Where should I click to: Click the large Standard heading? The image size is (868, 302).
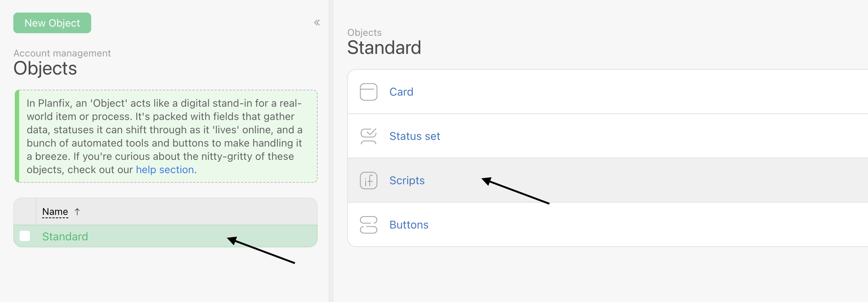point(384,48)
